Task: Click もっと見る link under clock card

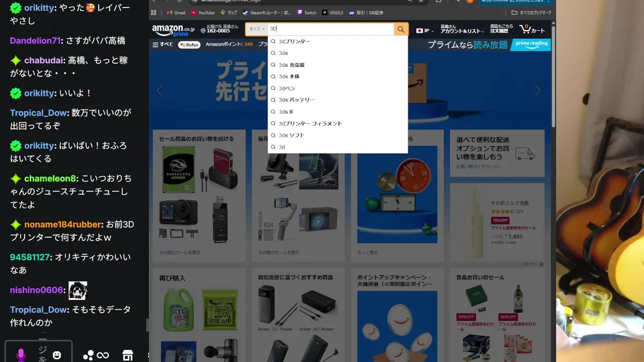Action: click(367, 252)
